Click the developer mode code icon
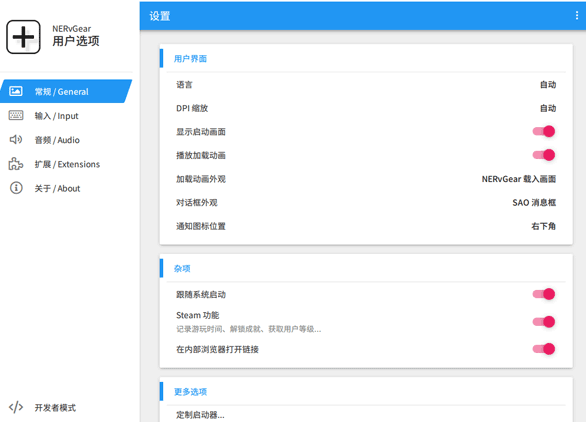 click(x=16, y=407)
